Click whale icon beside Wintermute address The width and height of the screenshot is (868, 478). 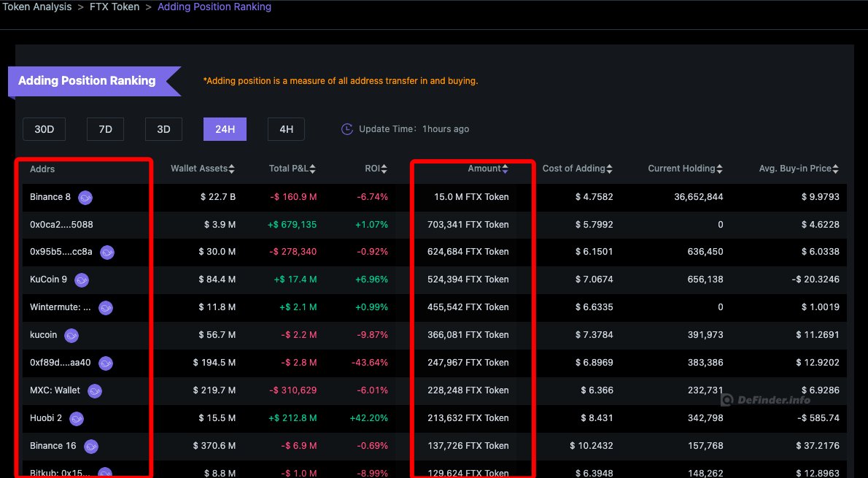(106, 307)
